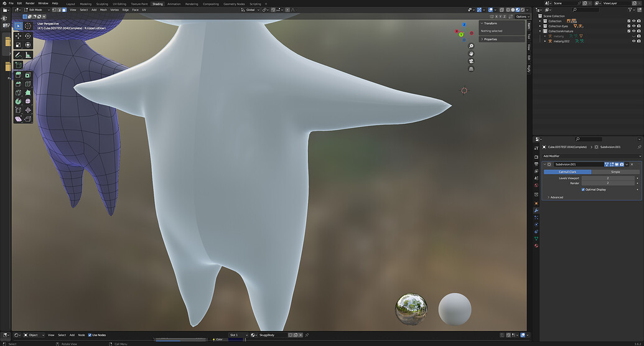Select the Loop Cut tool
Viewport: 644px width, 346px height.
[28, 84]
